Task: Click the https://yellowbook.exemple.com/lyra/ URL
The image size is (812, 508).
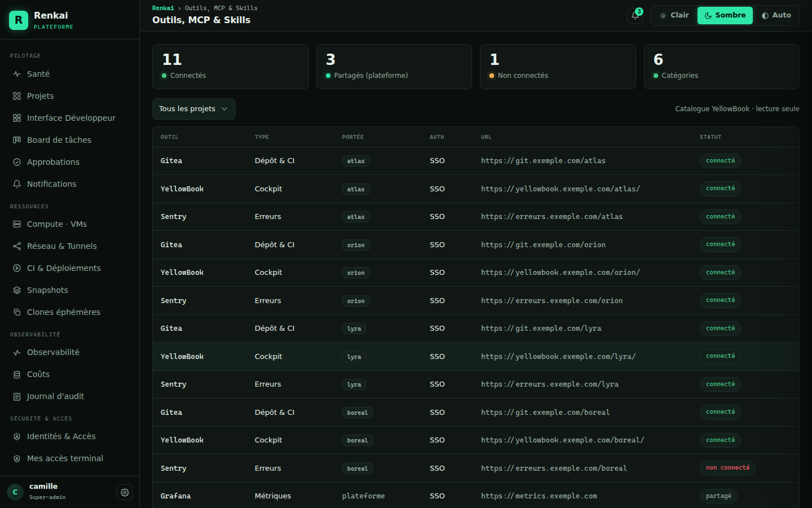Action: [558, 357]
